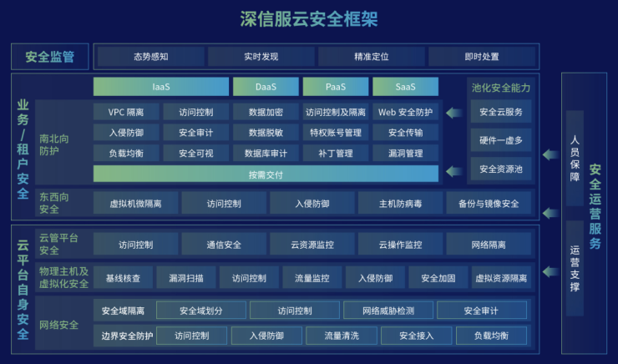Select the 特权账号管理 block
The width and height of the screenshot is (618, 364).
[x=335, y=133]
